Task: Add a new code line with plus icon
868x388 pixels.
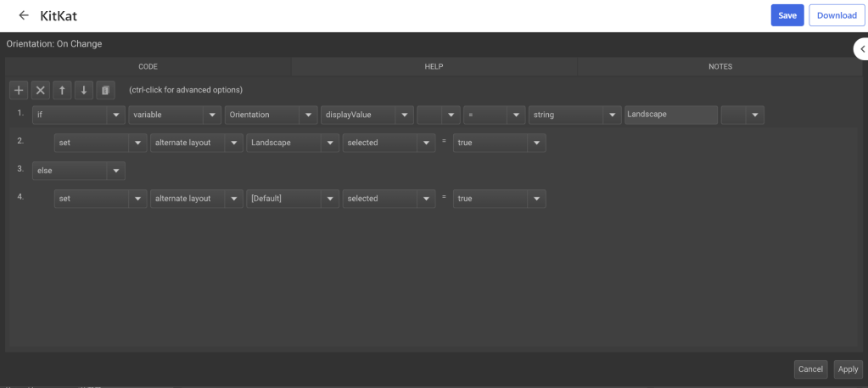Action: click(20, 90)
